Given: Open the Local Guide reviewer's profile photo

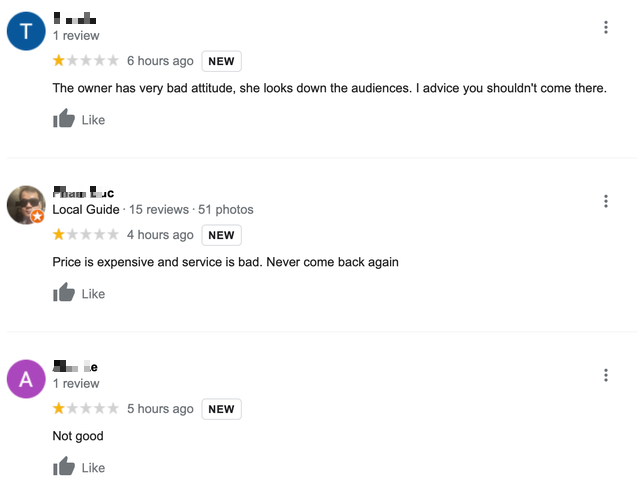Looking at the screenshot, I should [26, 205].
